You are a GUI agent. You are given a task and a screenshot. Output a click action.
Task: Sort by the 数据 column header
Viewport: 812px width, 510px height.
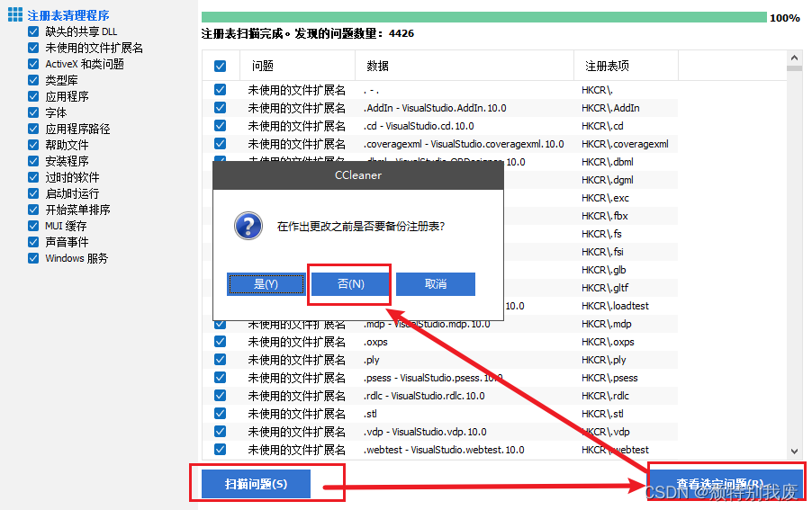464,66
